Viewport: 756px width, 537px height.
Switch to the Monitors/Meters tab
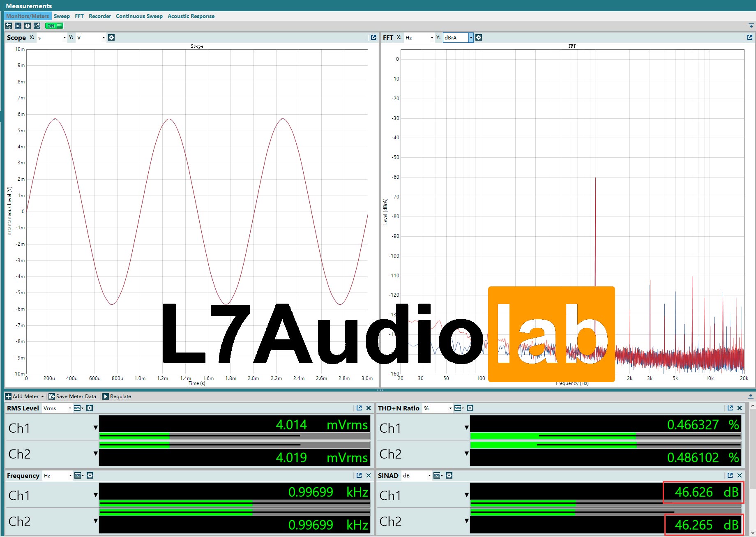[x=28, y=16]
